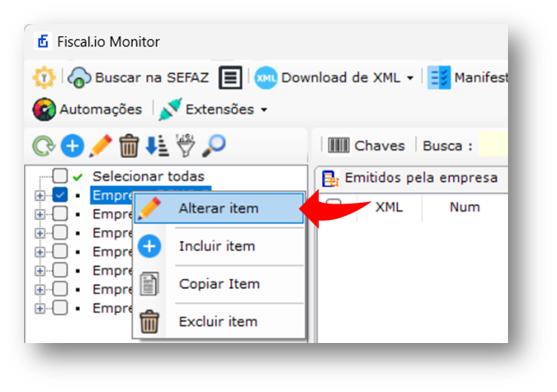
Task: Click the trash can delete toolbar icon
Action: coord(129,145)
